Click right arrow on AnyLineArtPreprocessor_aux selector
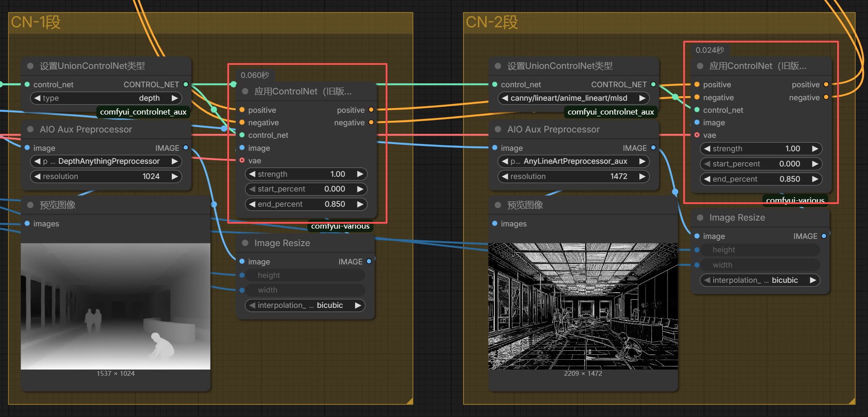 (642, 161)
